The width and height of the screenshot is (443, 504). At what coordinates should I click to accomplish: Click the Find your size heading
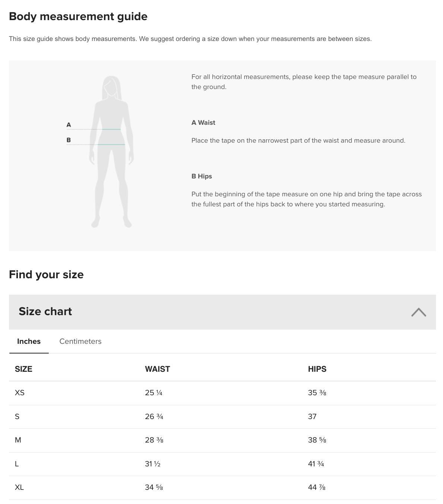[x=46, y=275]
